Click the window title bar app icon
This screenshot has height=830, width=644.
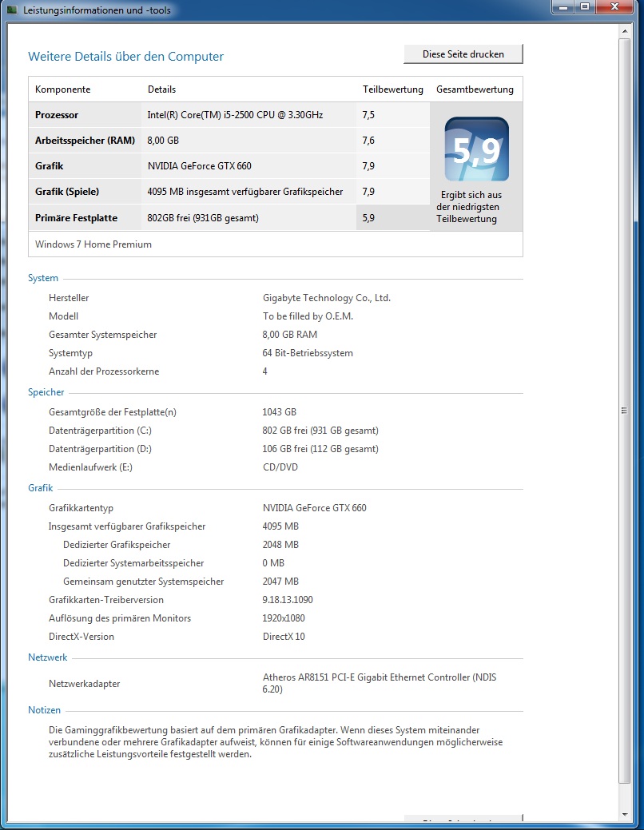point(12,10)
